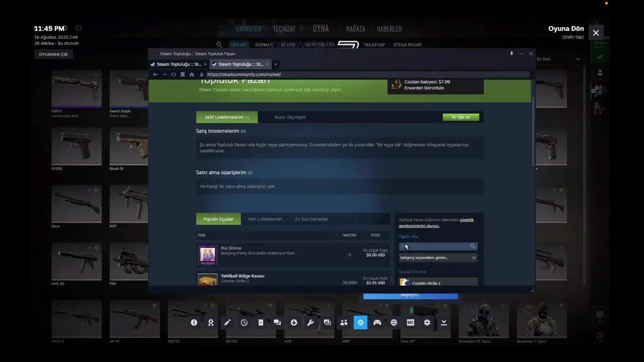Click the 'STEAM PAZARI' game filter tab

408,45
